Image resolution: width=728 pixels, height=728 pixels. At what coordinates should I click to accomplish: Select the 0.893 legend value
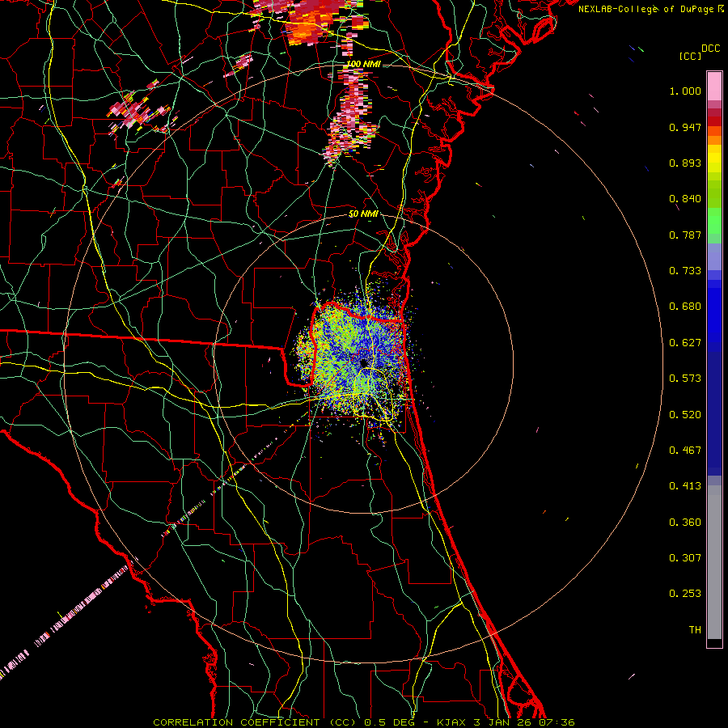pyautogui.click(x=685, y=163)
